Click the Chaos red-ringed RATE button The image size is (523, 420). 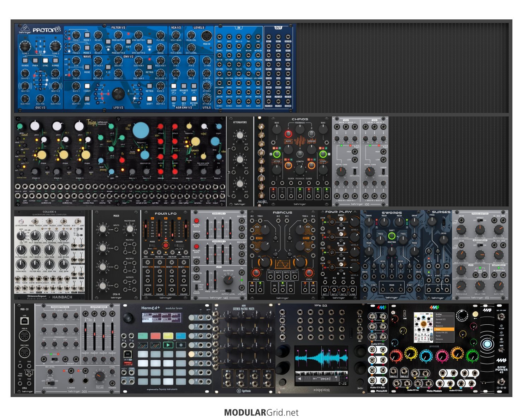[288, 134]
